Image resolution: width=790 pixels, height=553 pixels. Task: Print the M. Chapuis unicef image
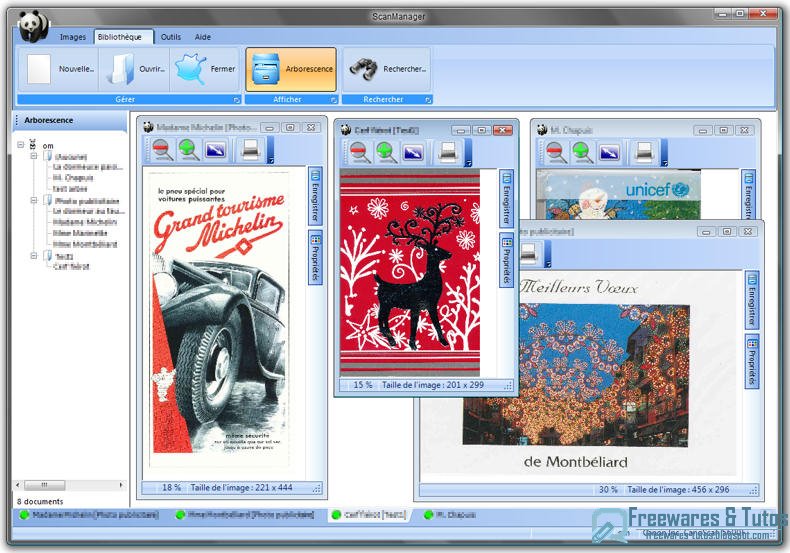click(x=643, y=152)
